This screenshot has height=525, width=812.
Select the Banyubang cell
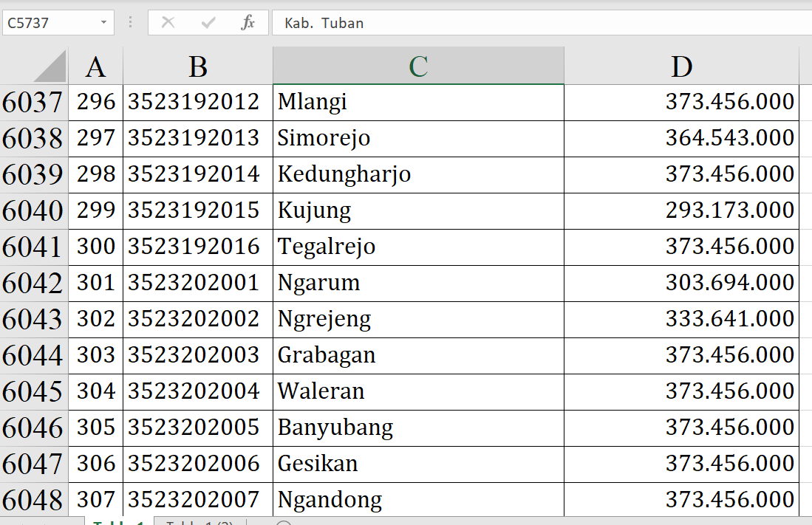417,428
